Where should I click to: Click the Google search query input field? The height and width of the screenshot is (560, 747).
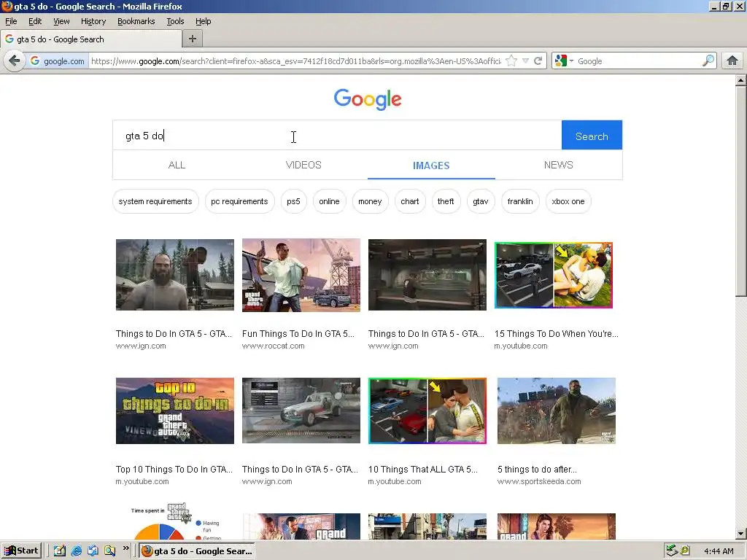click(337, 135)
